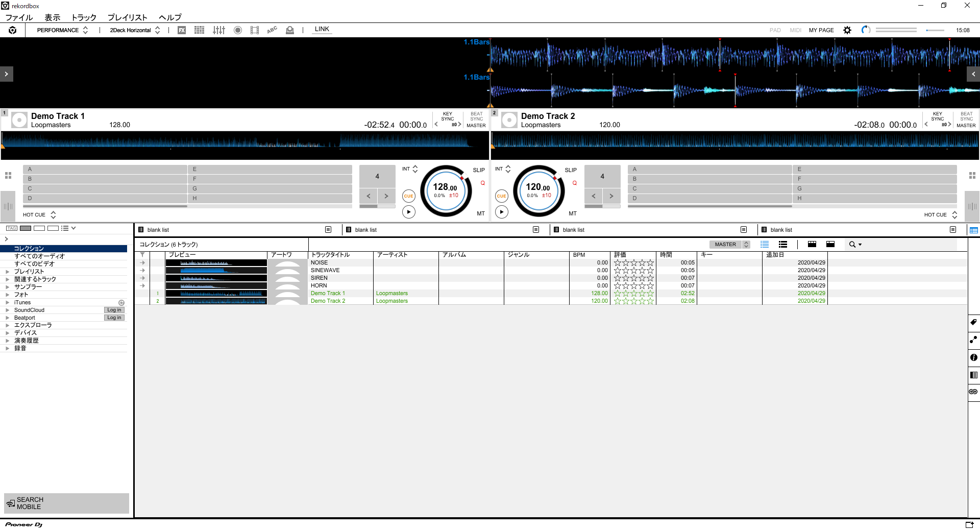Toggle the TAG filter in the browser
Viewport: 980px width, 531px height.
point(12,228)
